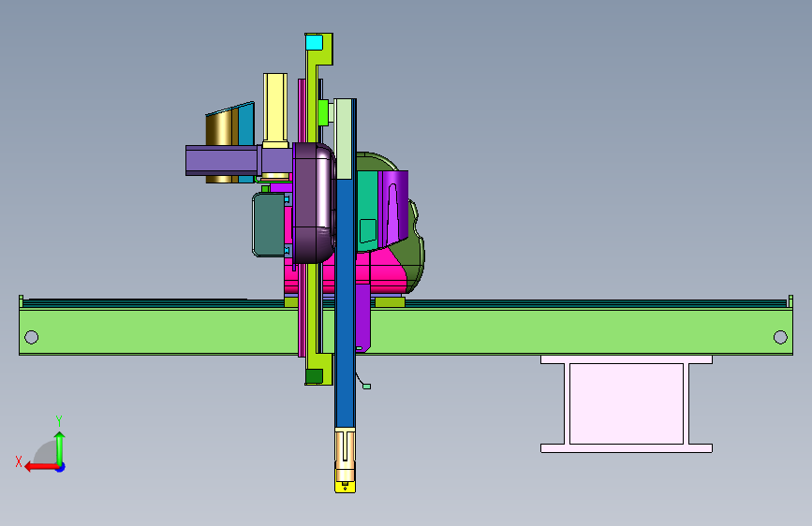Pick the left mounting hole in the green beam
Viewport: 812px width, 526px height.
pyautogui.click(x=31, y=338)
